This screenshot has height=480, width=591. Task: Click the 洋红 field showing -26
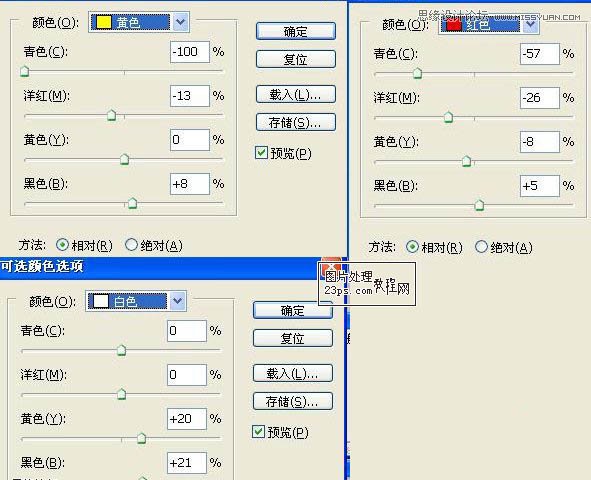point(540,98)
